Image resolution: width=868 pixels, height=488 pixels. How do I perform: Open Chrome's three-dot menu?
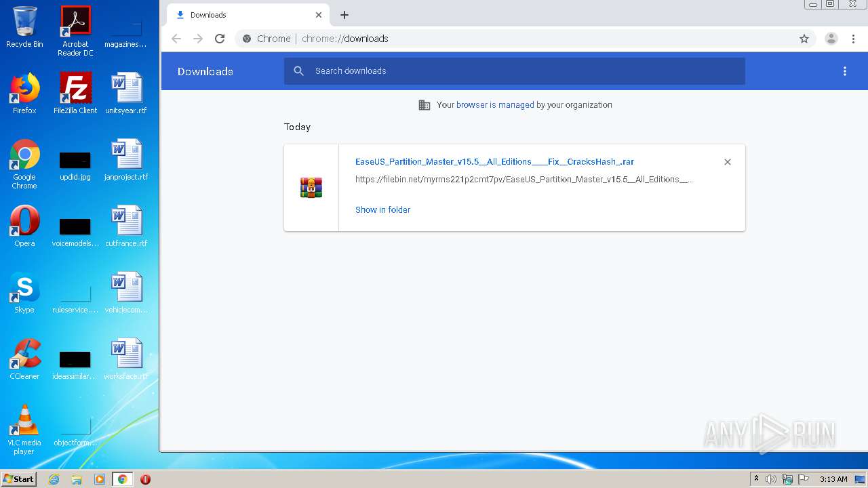point(853,39)
